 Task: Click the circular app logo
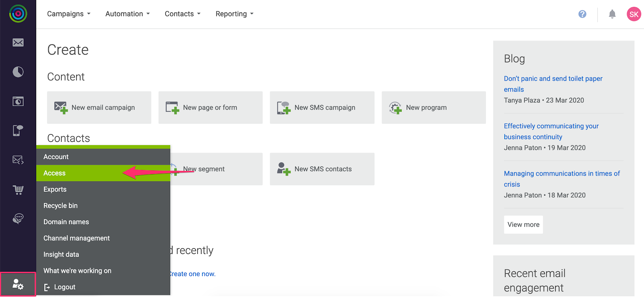click(x=18, y=14)
